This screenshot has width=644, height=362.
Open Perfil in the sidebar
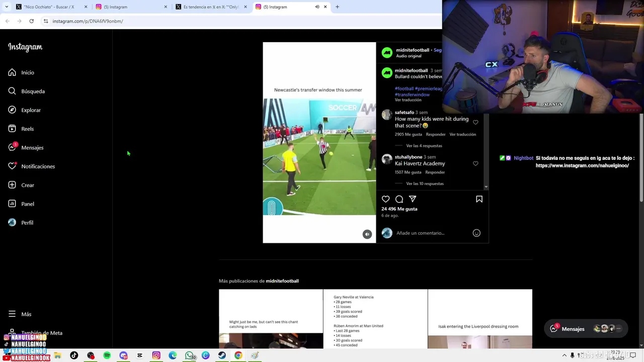click(x=21, y=223)
